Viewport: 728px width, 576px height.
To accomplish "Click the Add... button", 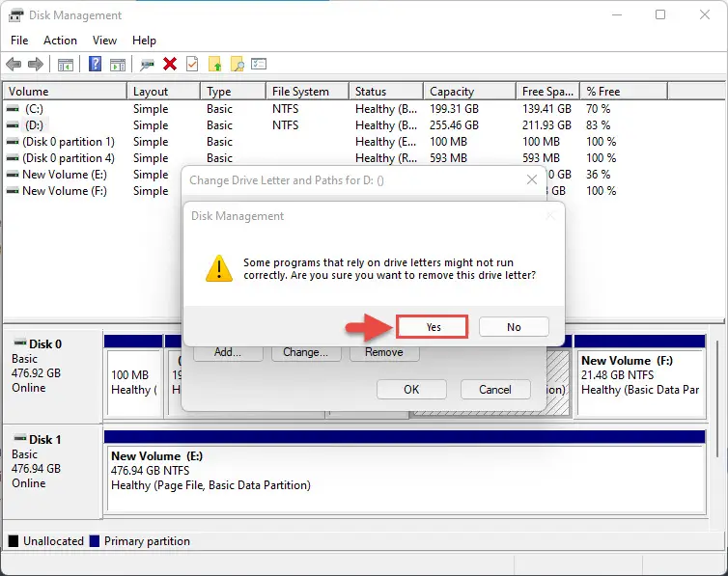I will [228, 352].
